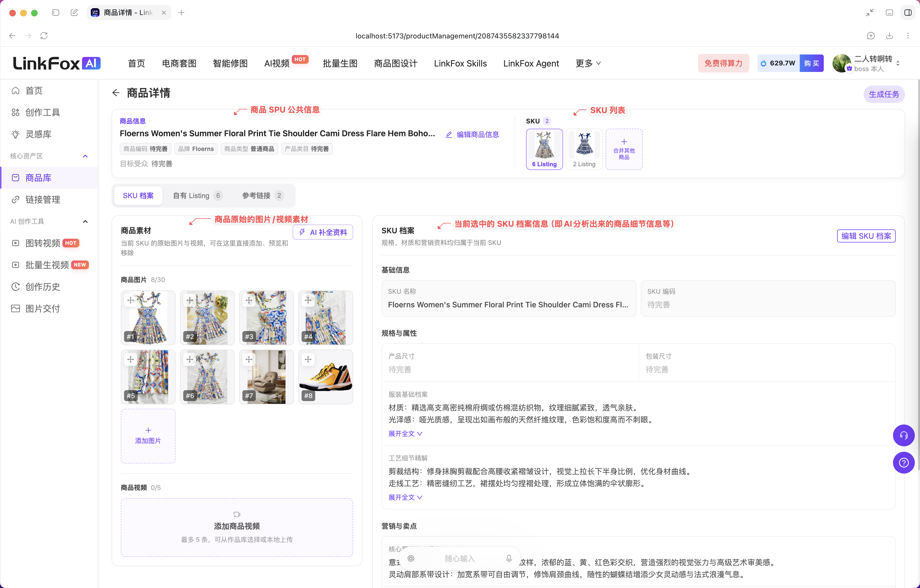
Task: Click the 合并其他商品 dashed box
Action: coord(624,149)
